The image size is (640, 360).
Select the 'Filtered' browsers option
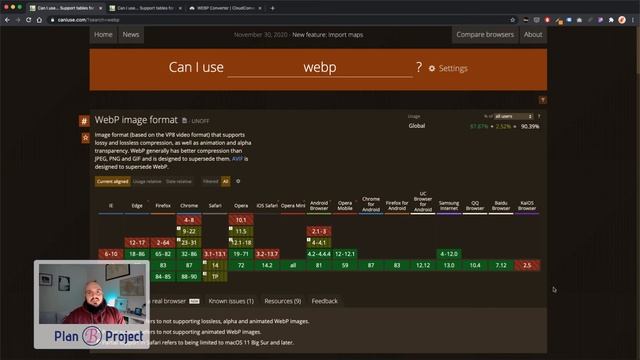211,181
